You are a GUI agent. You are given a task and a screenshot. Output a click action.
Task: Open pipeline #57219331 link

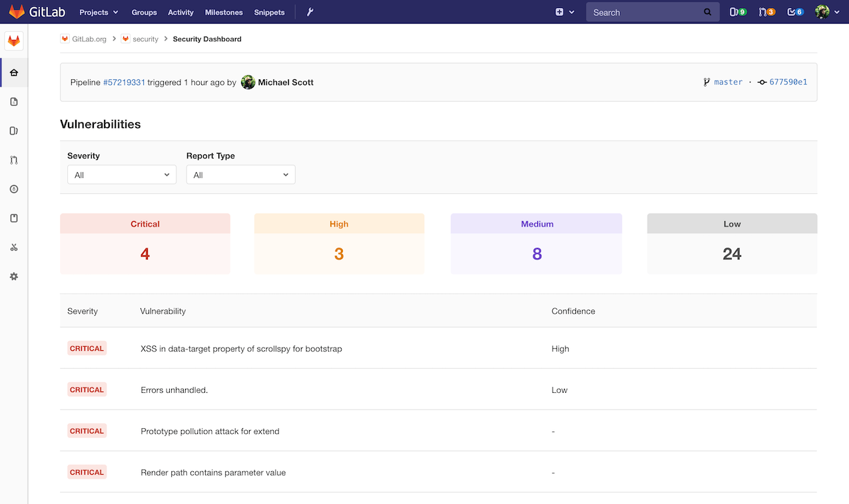[124, 83]
